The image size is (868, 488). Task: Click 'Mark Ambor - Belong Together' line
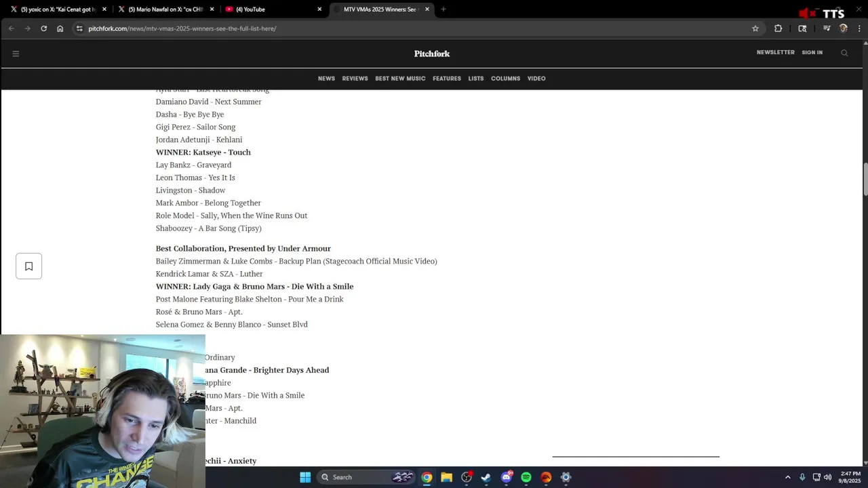tap(208, 203)
